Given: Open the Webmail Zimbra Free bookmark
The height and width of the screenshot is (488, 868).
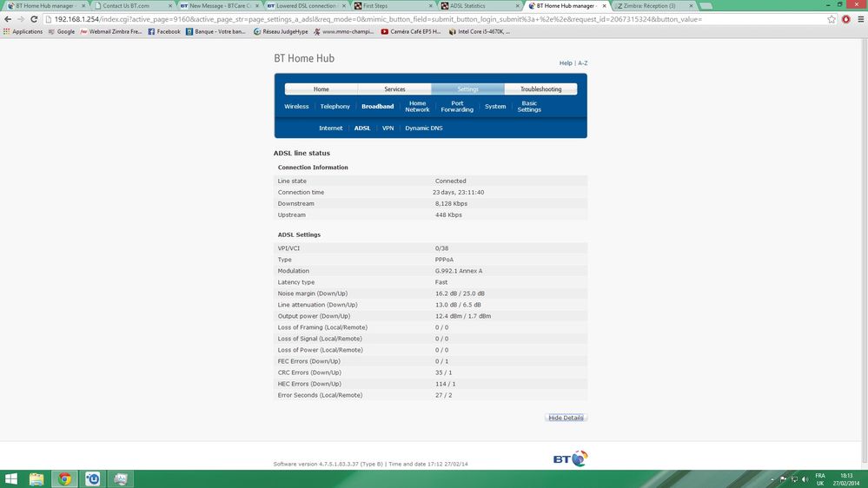Looking at the screenshot, I should (x=110, y=31).
